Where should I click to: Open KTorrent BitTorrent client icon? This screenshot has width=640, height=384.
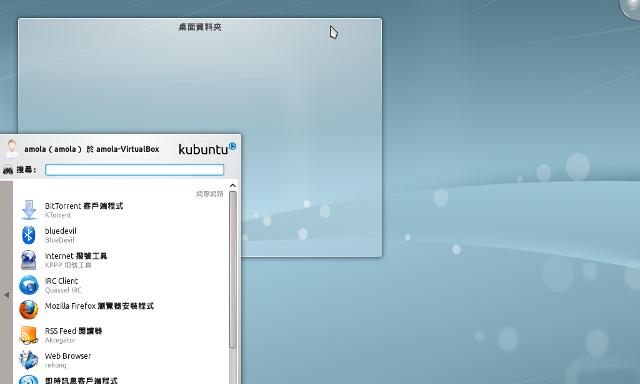(x=29, y=210)
